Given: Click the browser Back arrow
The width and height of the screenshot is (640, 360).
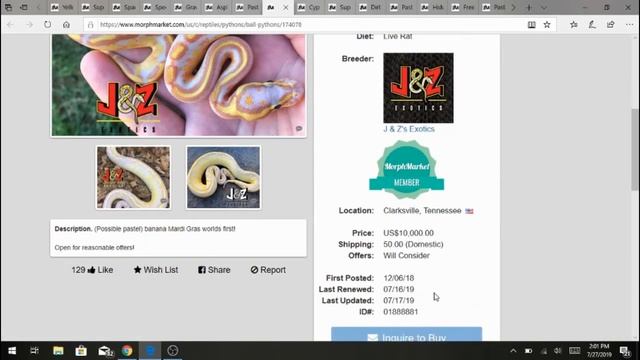Looking at the screenshot, I should [x=11, y=24].
